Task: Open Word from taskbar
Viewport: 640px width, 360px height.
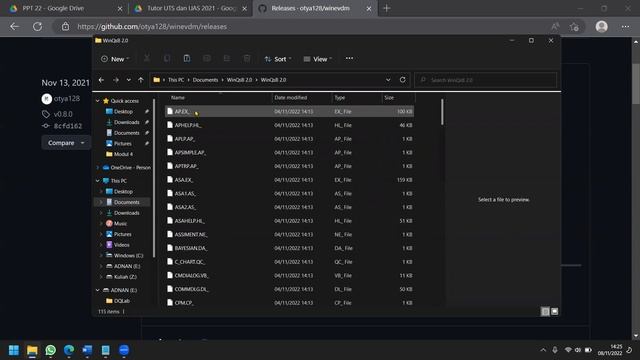Action: [x=87, y=350]
